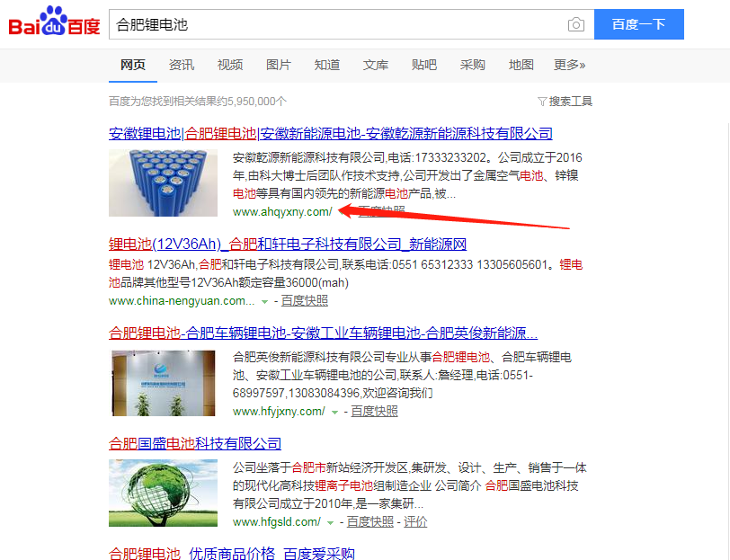Open the office reception thumbnail image
This screenshot has height=560, width=730.
point(163,383)
